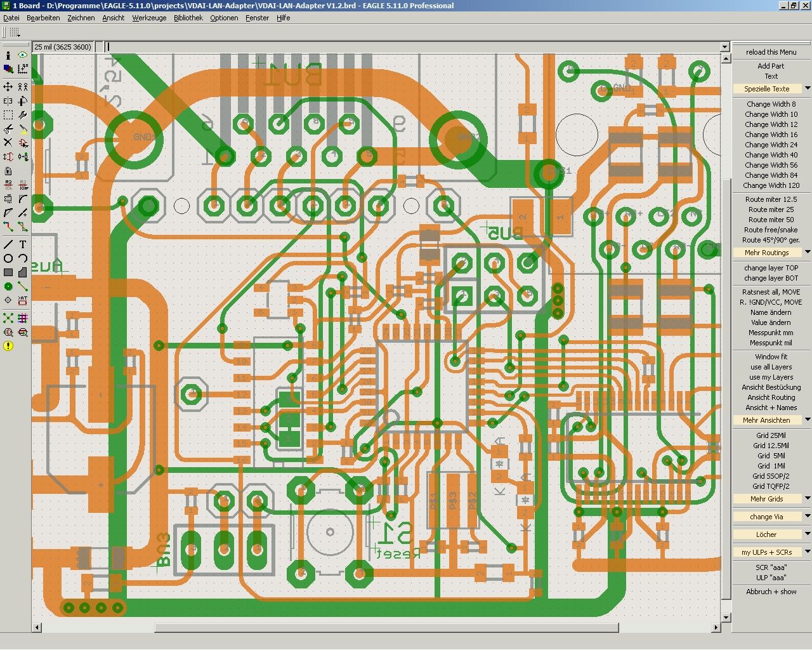The height and width of the screenshot is (650, 812).
Task: Select the Group selection tool
Action: tap(8, 115)
